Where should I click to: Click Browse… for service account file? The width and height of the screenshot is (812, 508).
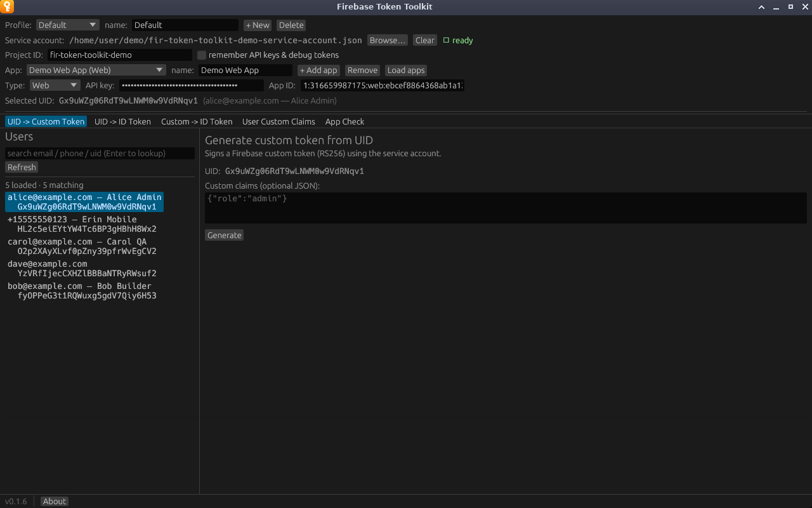point(387,40)
